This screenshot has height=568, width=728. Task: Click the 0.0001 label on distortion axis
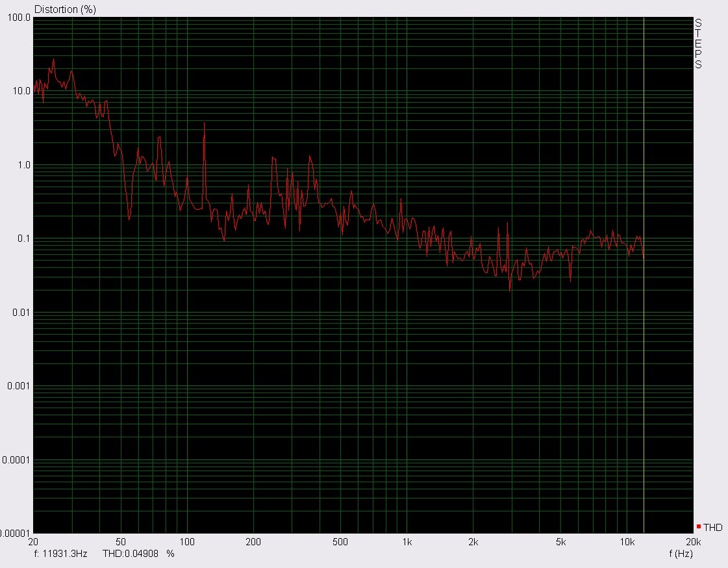pyautogui.click(x=16, y=459)
